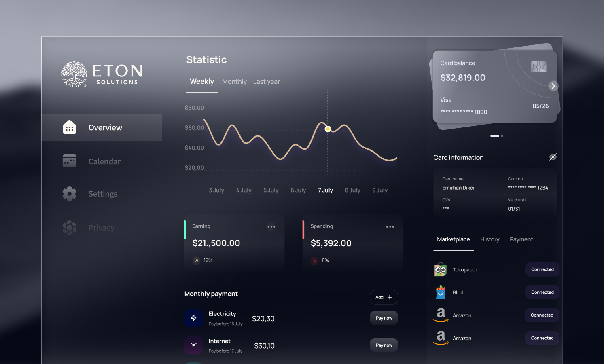This screenshot has height=364, width=604.
Task: Click the yellow data point on chart
Action: click(x=328, y=129)
